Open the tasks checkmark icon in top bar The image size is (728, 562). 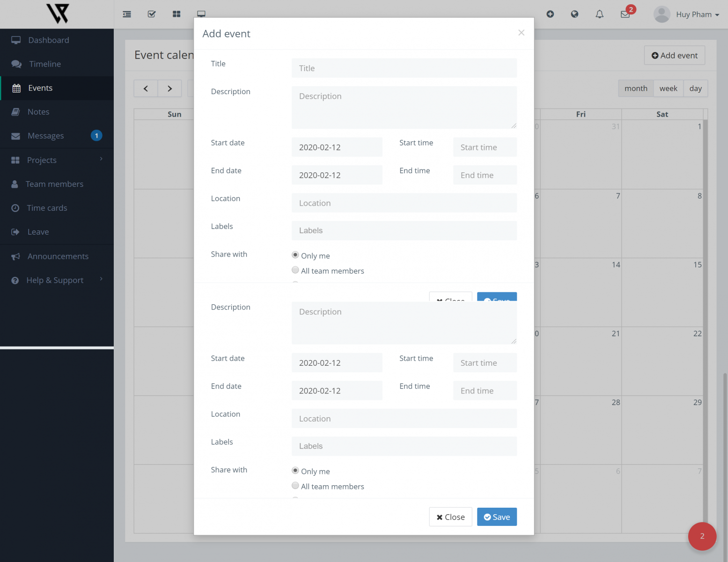(x=152, y=14)
